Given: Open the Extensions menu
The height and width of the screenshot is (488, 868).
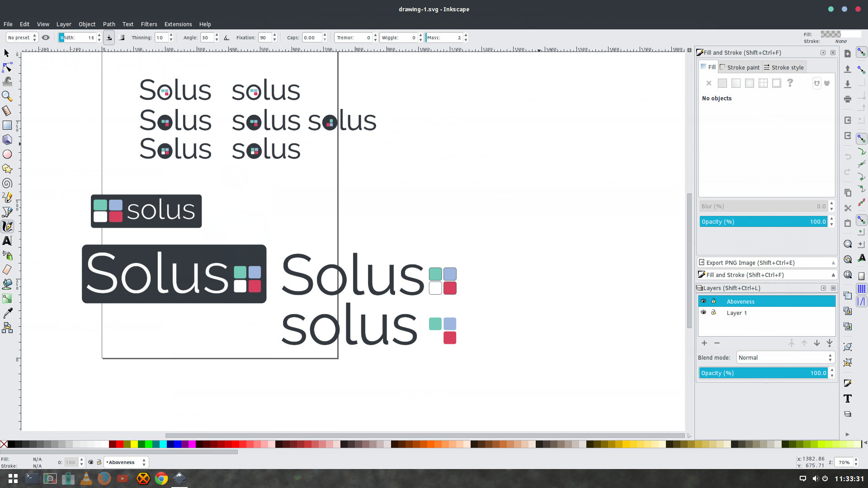Looking at the screenshot, I should point(178,24).
